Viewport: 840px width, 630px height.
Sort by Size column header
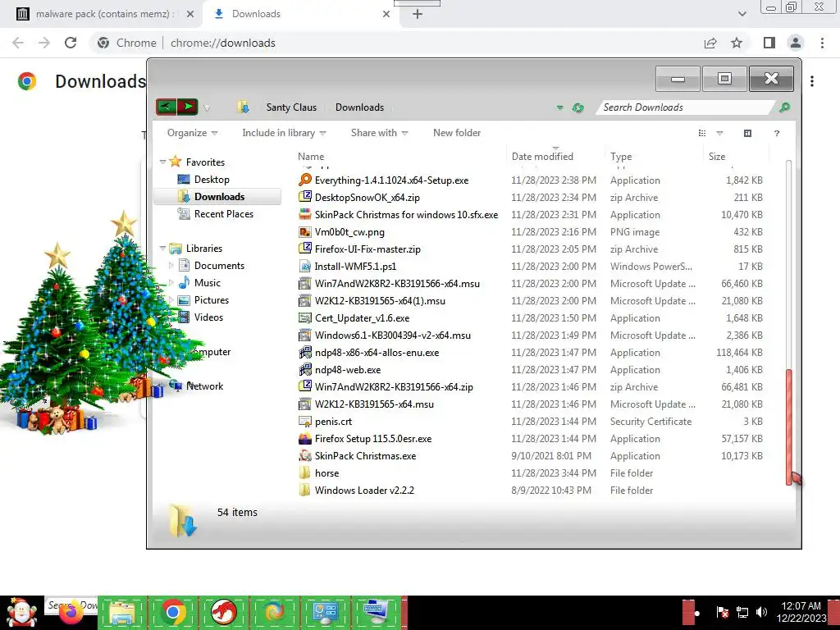point(717,157)
